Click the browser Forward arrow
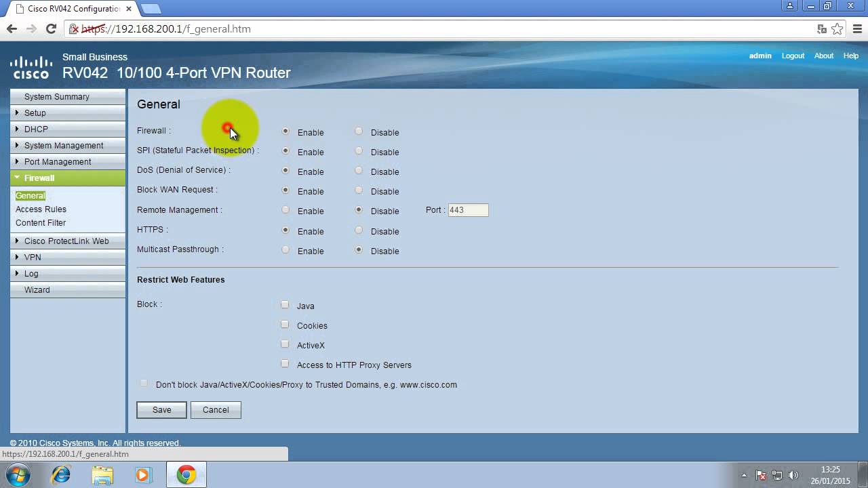 point(31,29)
